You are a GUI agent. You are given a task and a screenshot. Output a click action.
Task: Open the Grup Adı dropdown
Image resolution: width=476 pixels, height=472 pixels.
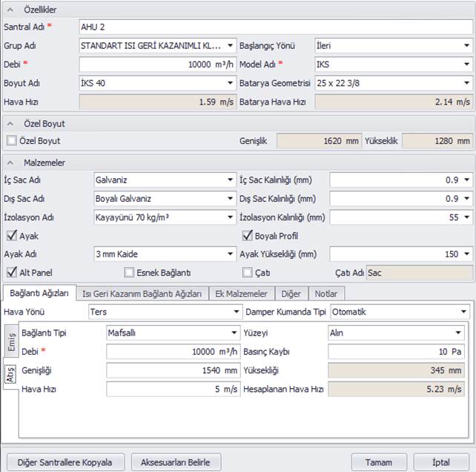tap(231, 45)
